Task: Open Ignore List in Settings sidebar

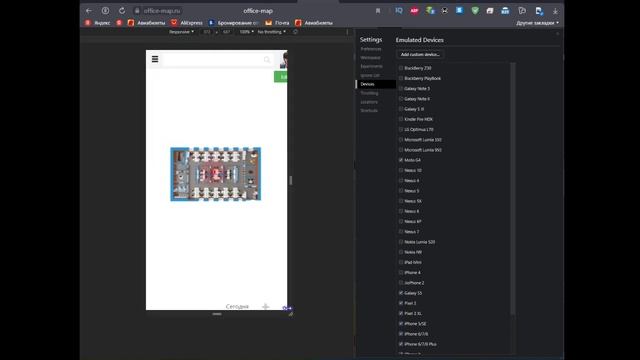Action: coord(370,75)
